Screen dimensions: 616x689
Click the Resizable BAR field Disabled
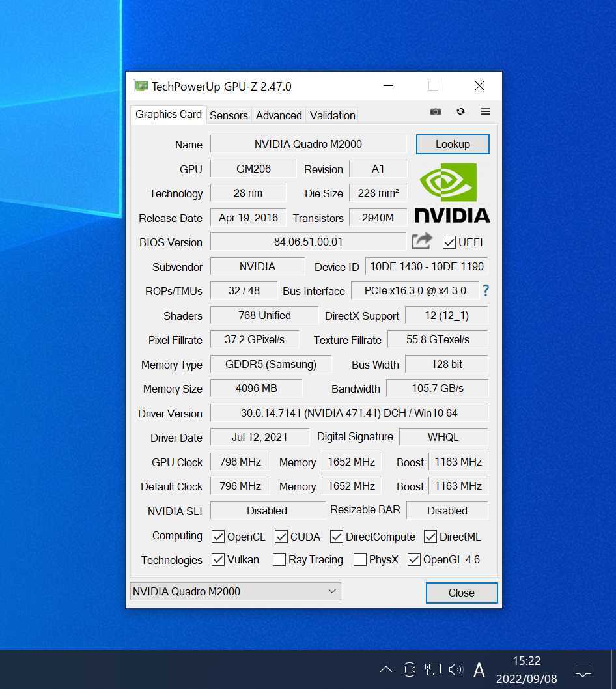point(447,510)
